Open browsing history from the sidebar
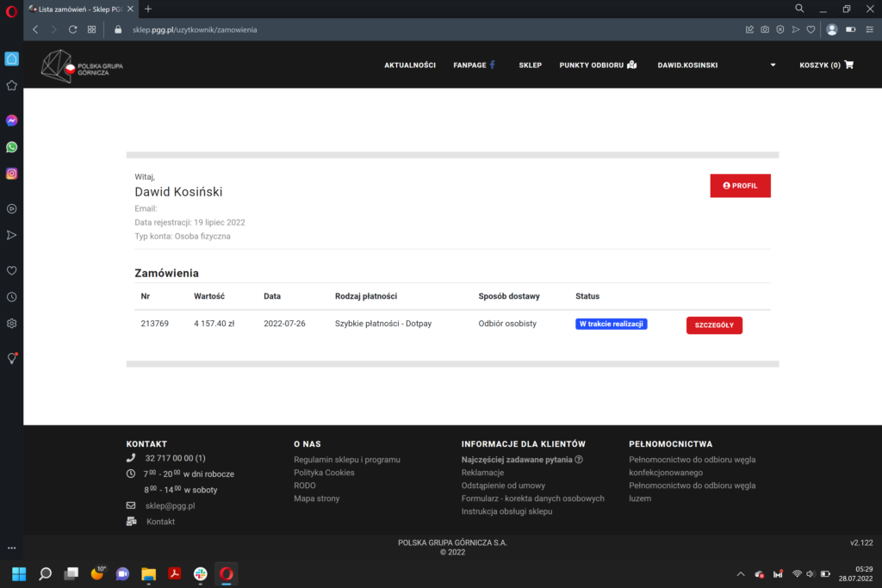 pyautogui.click(x=11, y=297)
